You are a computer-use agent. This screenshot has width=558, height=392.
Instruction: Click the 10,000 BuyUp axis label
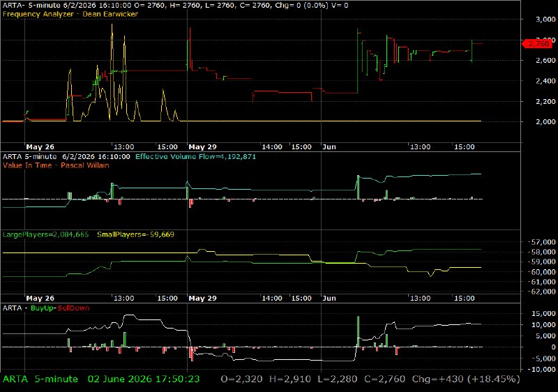point(544,325)
